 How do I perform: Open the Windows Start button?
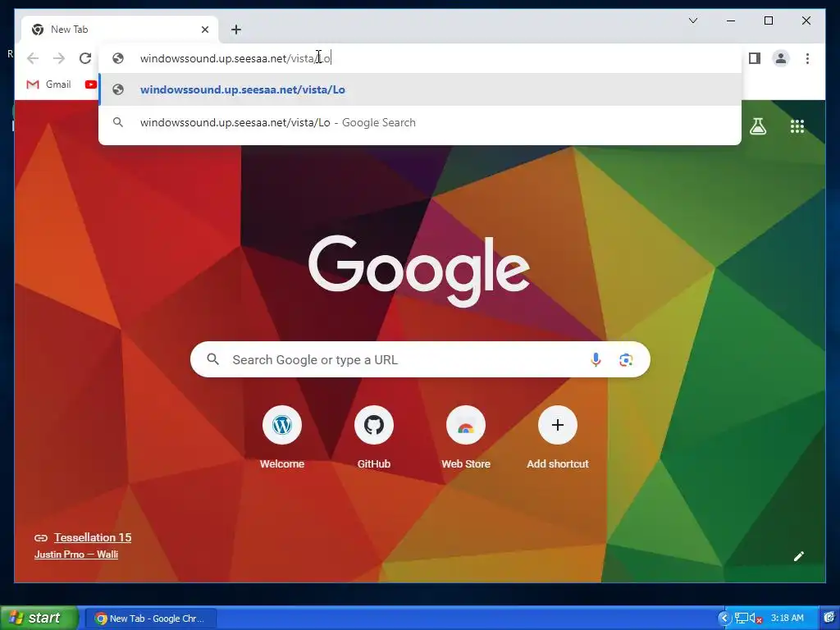tap(39, 618)
